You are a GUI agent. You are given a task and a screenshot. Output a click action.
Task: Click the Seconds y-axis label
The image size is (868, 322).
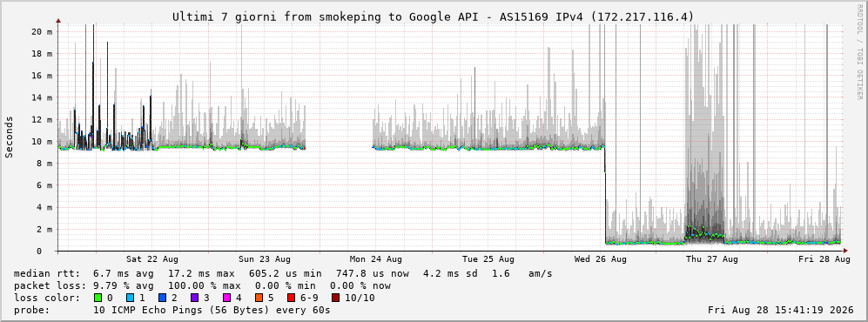pyautogui.click(x=9, y=138)
